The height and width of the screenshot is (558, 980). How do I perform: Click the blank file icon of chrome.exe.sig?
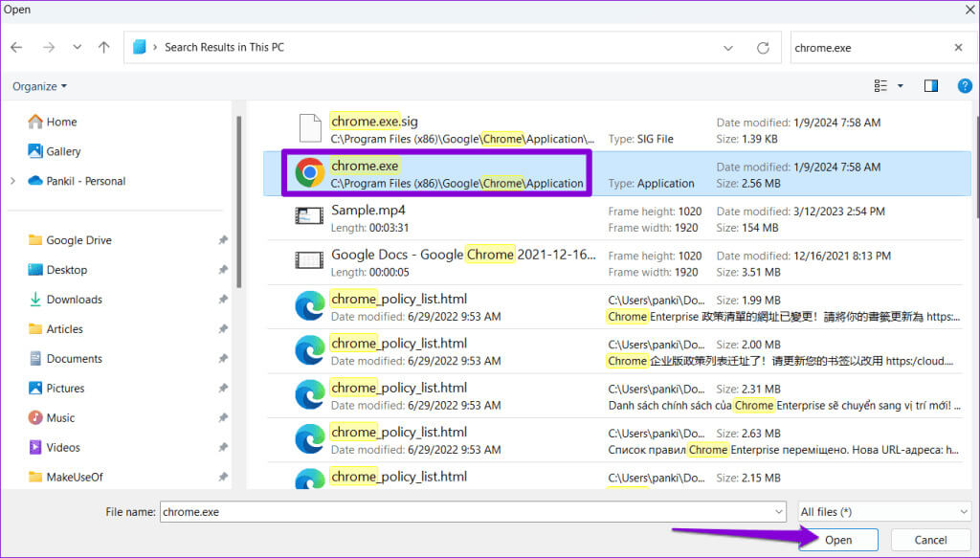tap(310, 128)
